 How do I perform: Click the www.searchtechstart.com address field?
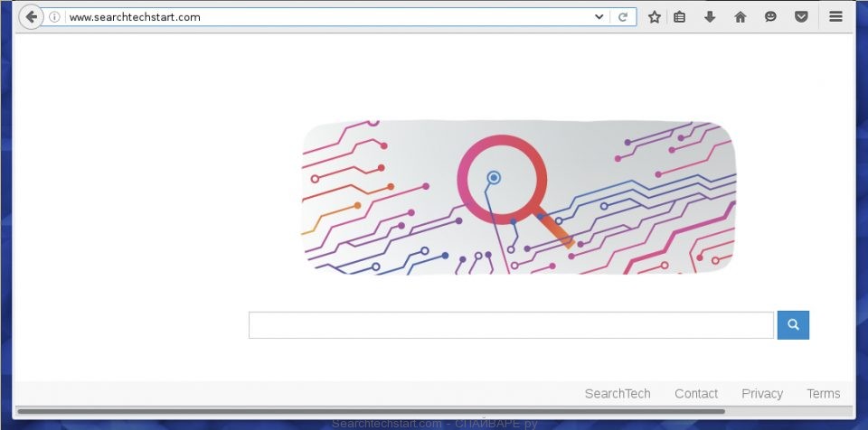point(326,17)
